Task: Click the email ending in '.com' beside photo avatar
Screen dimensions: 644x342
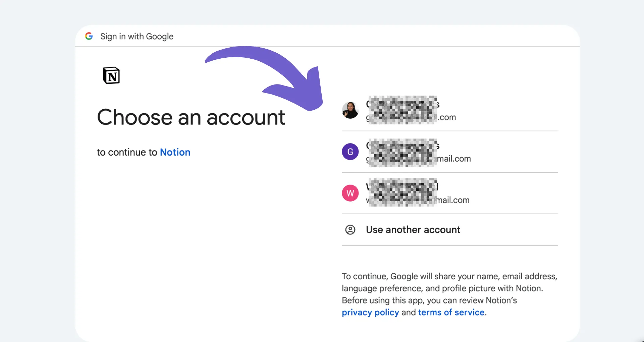Action: point(411,117)
